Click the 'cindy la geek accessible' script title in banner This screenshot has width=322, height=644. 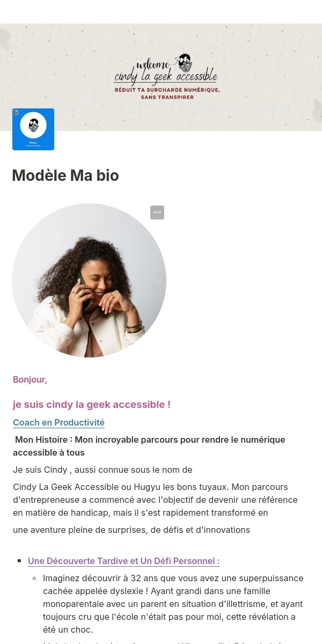166,76
